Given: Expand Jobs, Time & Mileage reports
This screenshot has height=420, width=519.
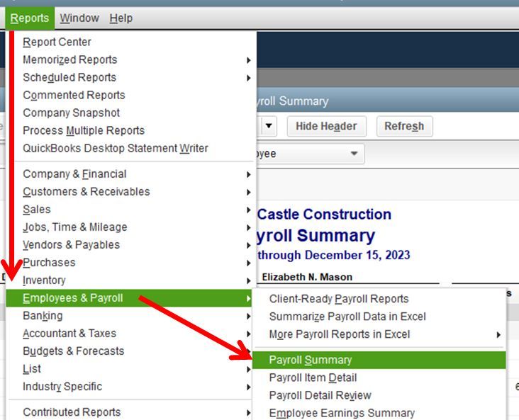Looking at the screenshot, I should pos(130,227).
